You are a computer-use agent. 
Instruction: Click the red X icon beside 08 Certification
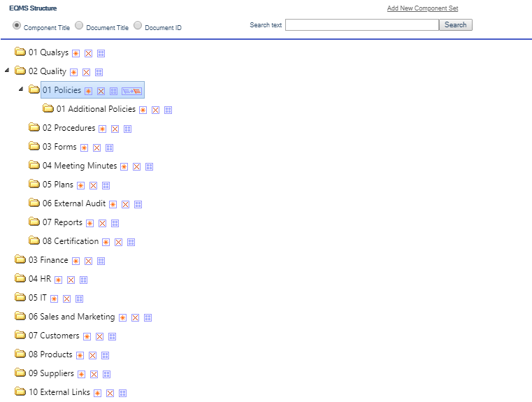tap(118, 242)
